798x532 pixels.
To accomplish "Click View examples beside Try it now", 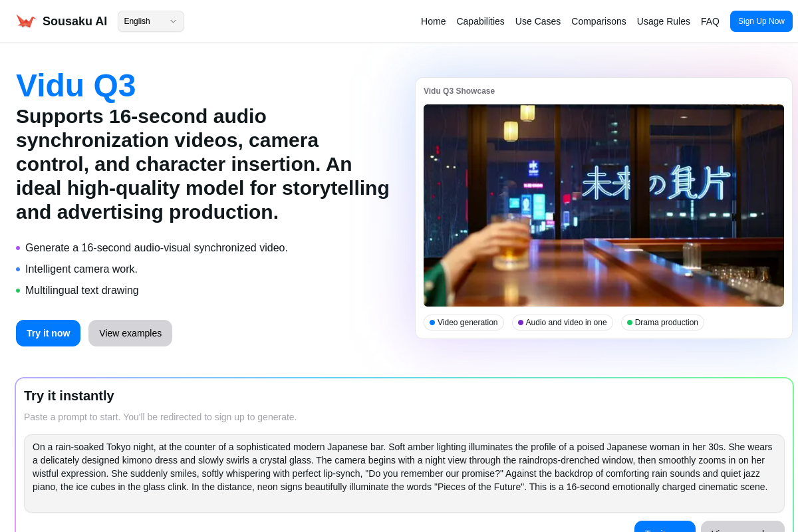I will [x=130, y=333].
